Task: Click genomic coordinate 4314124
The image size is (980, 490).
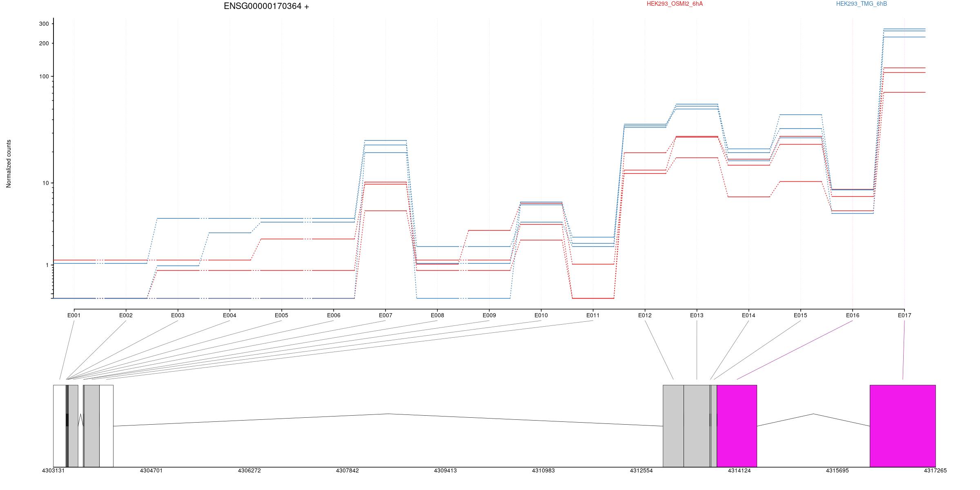Action: pyautogui.click(x=739, y=470)
